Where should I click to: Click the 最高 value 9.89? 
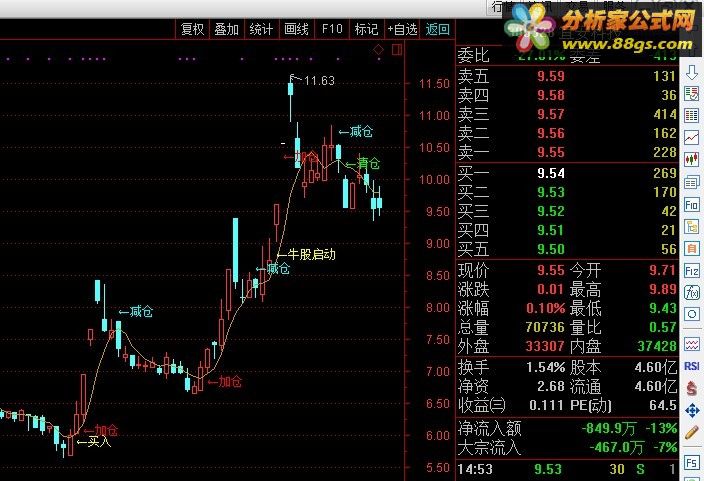click(x=662, y=289)
